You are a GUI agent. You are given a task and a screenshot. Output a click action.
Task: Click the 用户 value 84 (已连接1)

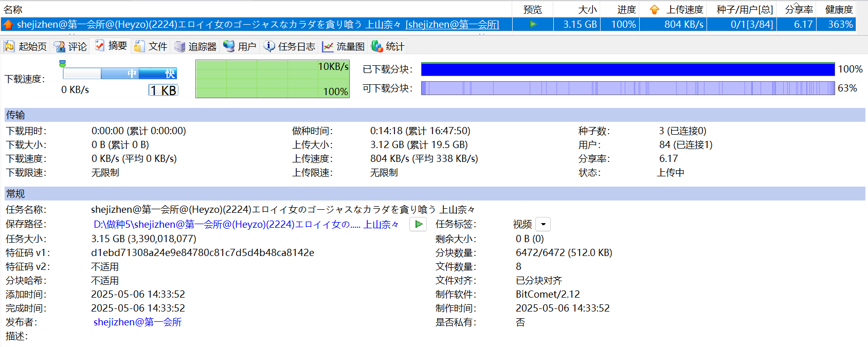(686, 144)
